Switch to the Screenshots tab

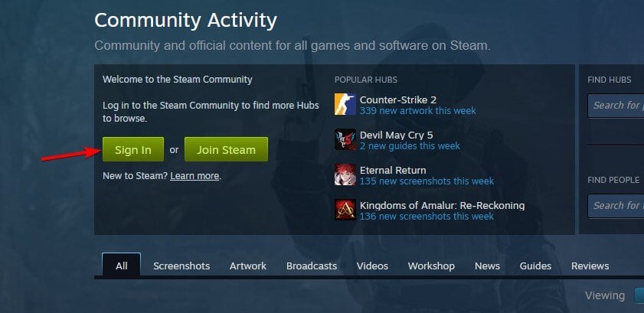(x=181, y=266)
